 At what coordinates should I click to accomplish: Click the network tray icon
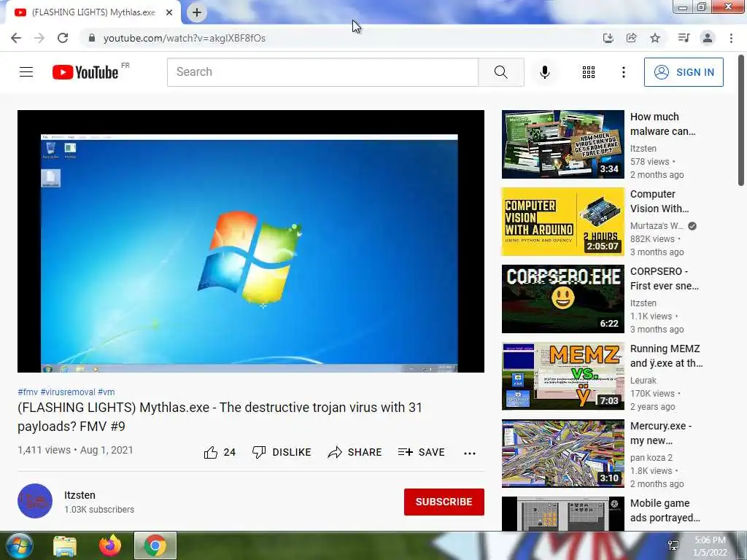coord(673,545)
